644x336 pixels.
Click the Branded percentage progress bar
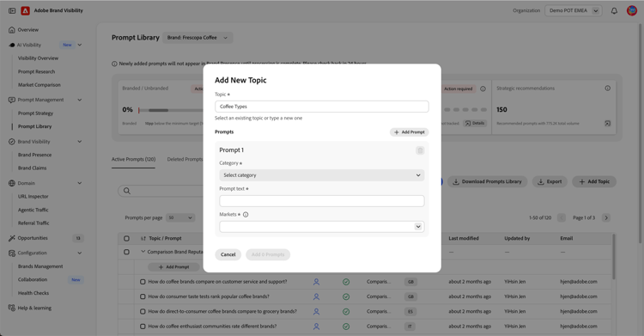[171, 110]
